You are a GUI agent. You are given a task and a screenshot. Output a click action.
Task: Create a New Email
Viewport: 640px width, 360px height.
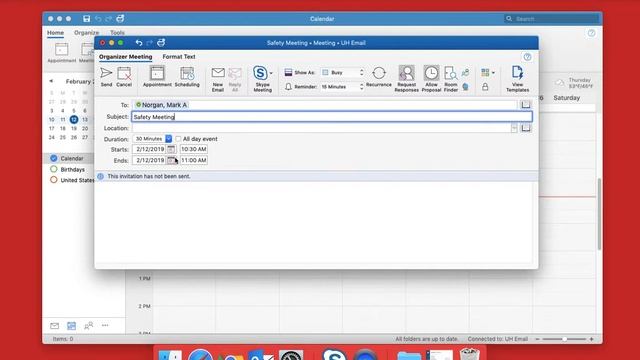click(x=218, y=79)
